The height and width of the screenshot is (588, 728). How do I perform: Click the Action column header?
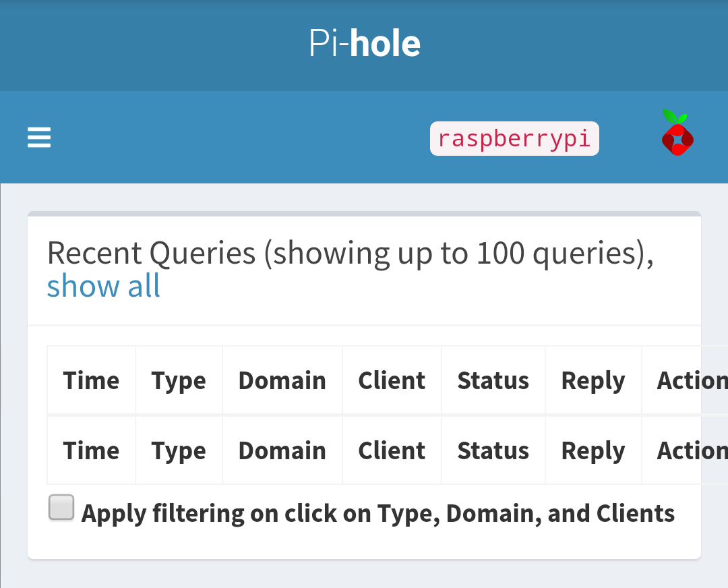[x=691, y=380]
